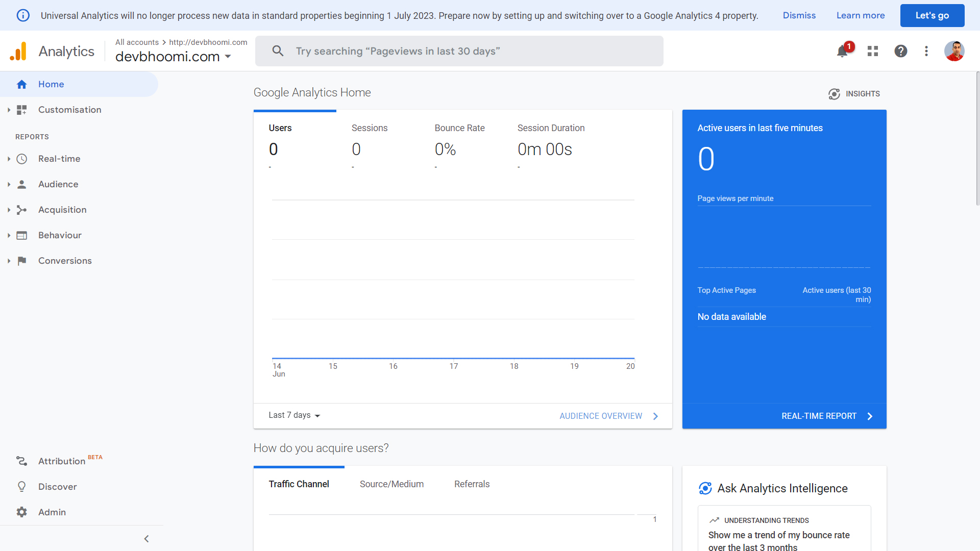The height and width of the screenshot is (551, 980).
Task: Click the 'Page views per minute' label
Action: coord(735,198)
